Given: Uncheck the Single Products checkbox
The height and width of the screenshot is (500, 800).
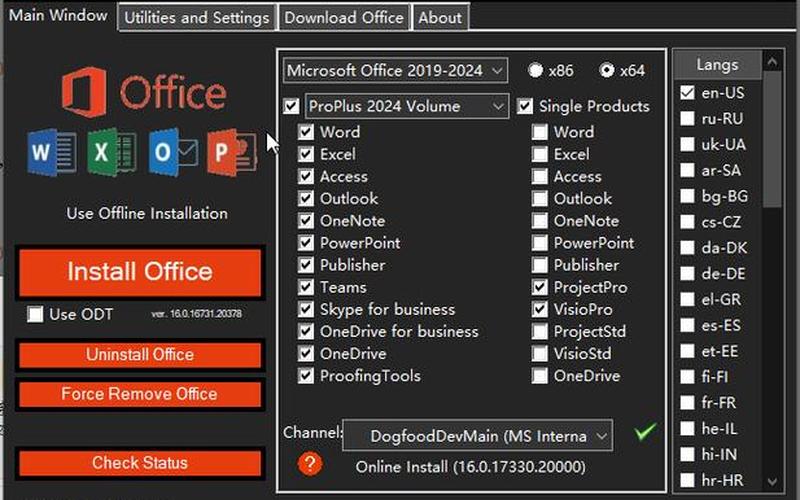Looking at the screenshot, I should [525, 106].
